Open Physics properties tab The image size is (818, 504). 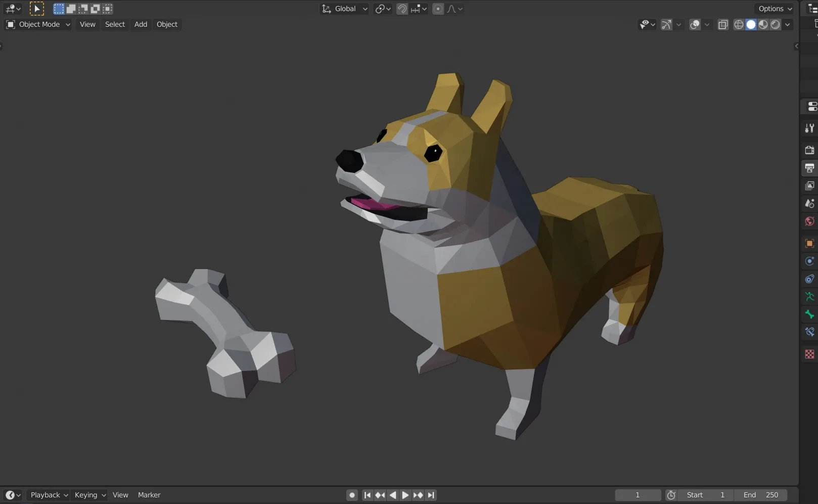809,261
